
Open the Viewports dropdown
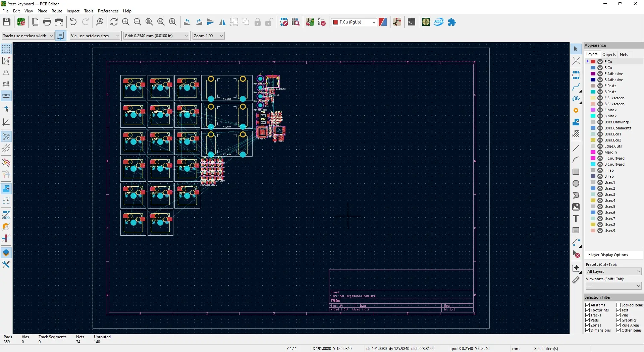click(x=614, y=286)
